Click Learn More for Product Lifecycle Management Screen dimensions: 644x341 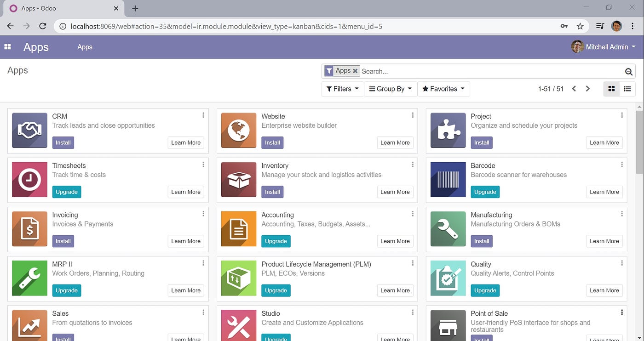tap(395, 290)
